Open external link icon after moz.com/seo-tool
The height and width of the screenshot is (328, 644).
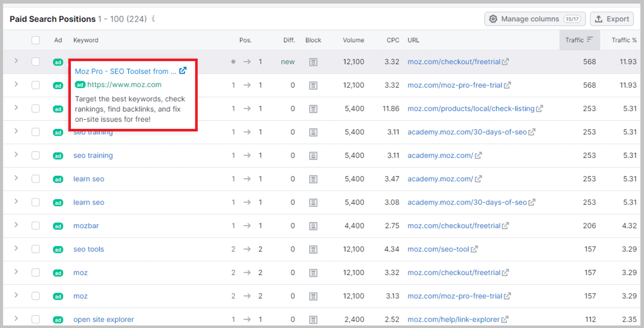pyautogui.click(x=474, y=249)
